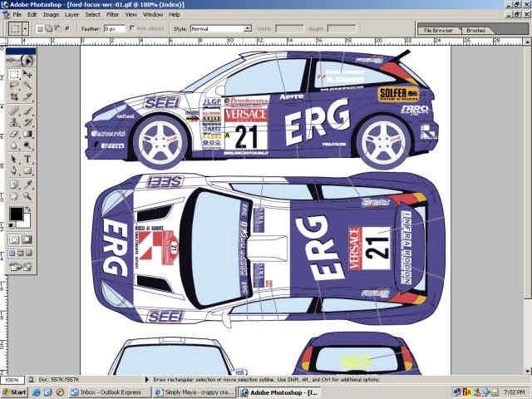Click the Jump to ImageReady button

coord(21,267)
